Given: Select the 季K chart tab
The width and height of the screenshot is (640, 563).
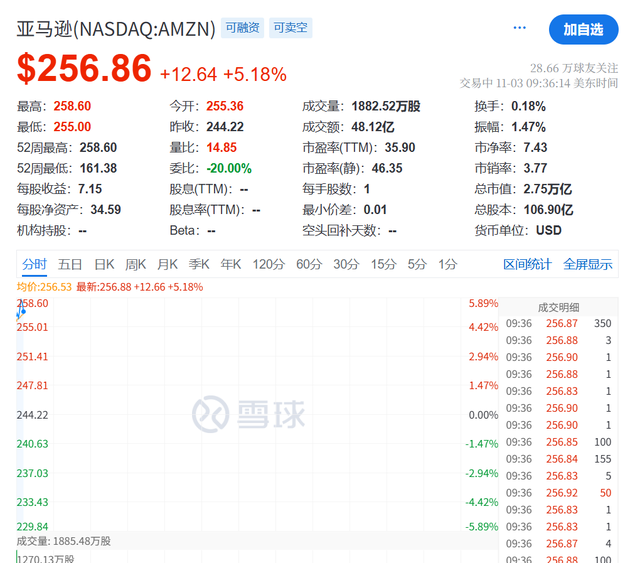Looking at the screenshot, I should coord(199,264).
